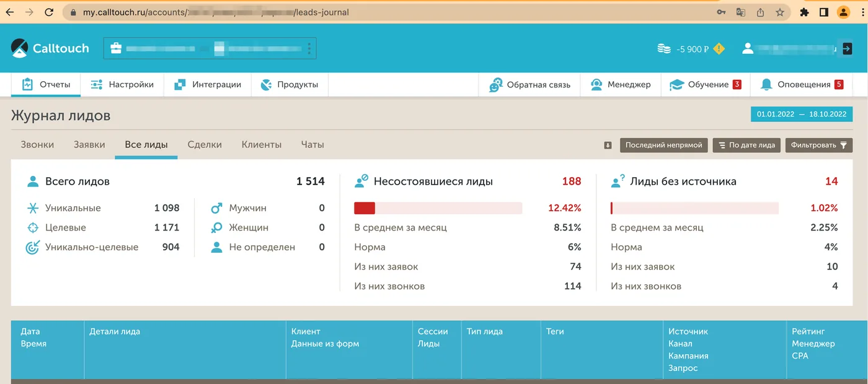This screenshot has width=868, height=384.
Task: Open the Последний непрямой attribution dropdown
Action: (664, 145)
